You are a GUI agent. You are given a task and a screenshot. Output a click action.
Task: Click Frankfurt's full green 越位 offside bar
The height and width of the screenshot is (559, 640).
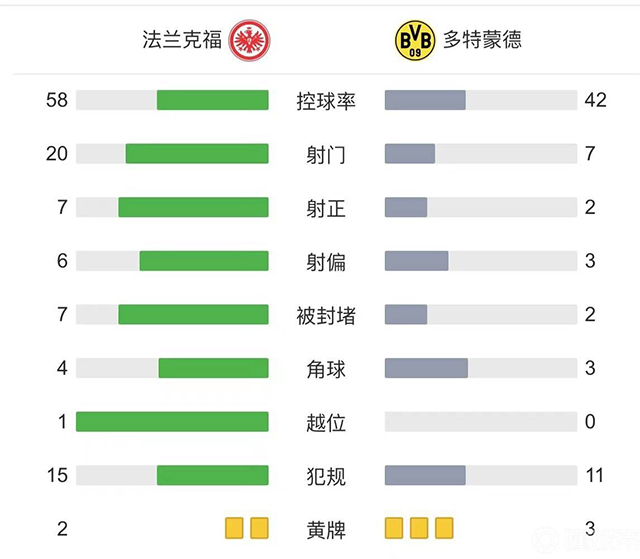tap(172, 422)
